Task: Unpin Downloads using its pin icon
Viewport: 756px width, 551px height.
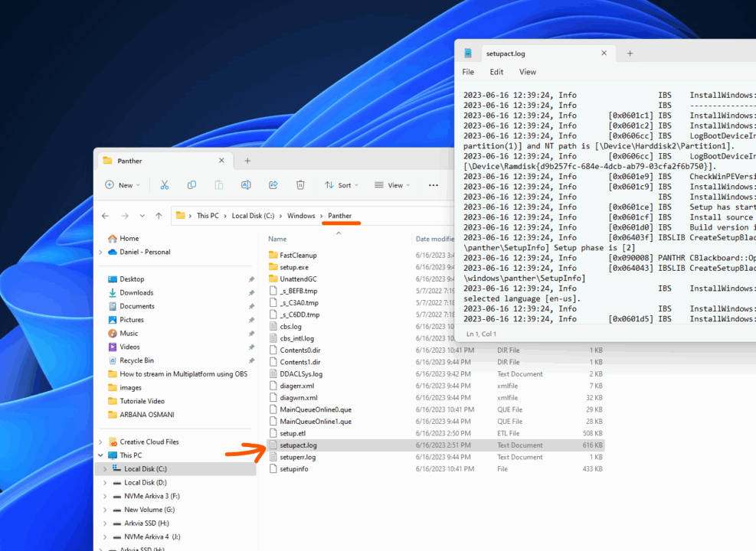Action: click(251, 292)
